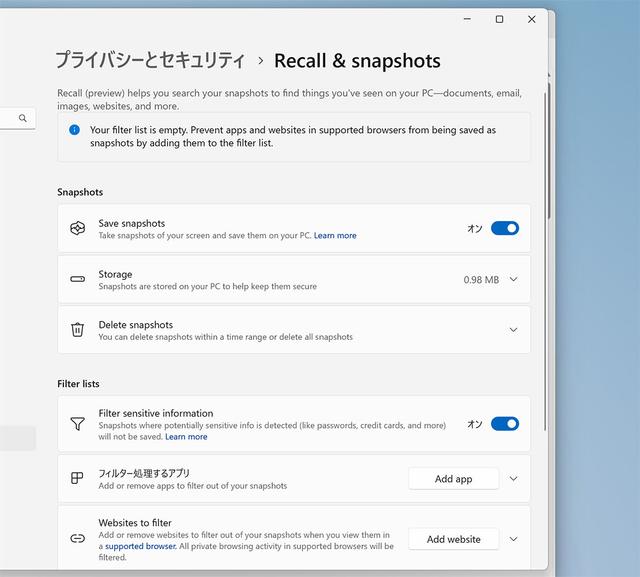Click the Delete snapshots trash icon
Screen dimensions: 640x577
[78, 330]
